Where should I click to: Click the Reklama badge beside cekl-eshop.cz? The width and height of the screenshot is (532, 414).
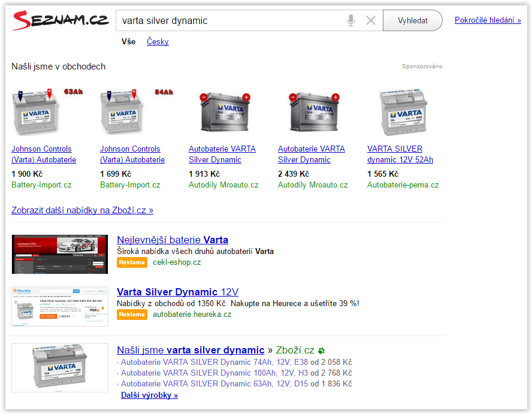pos(132,262)
